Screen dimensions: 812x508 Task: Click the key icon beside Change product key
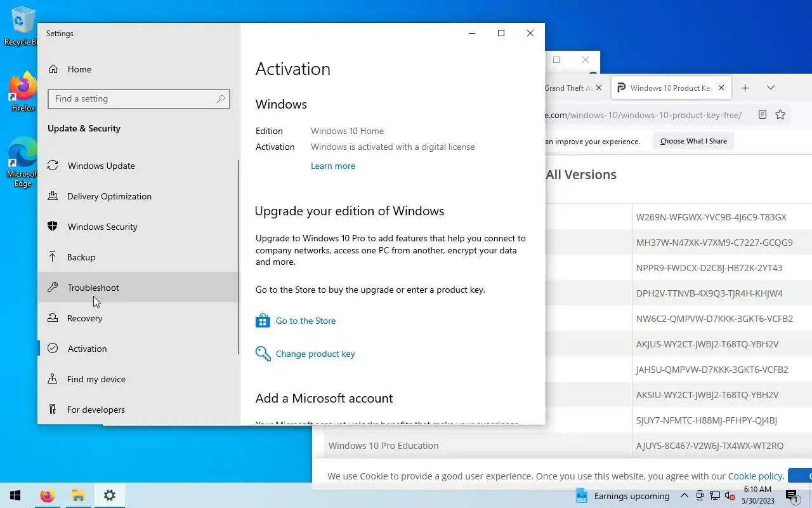tap(263, 354)
